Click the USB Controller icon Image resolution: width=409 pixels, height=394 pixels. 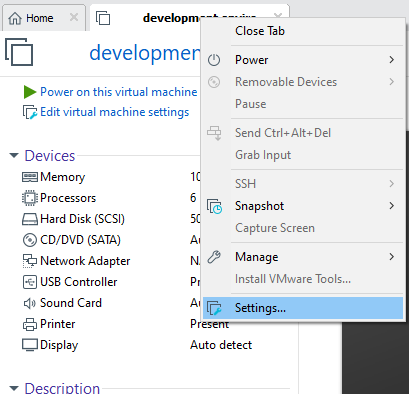click(x=30, y=282)
